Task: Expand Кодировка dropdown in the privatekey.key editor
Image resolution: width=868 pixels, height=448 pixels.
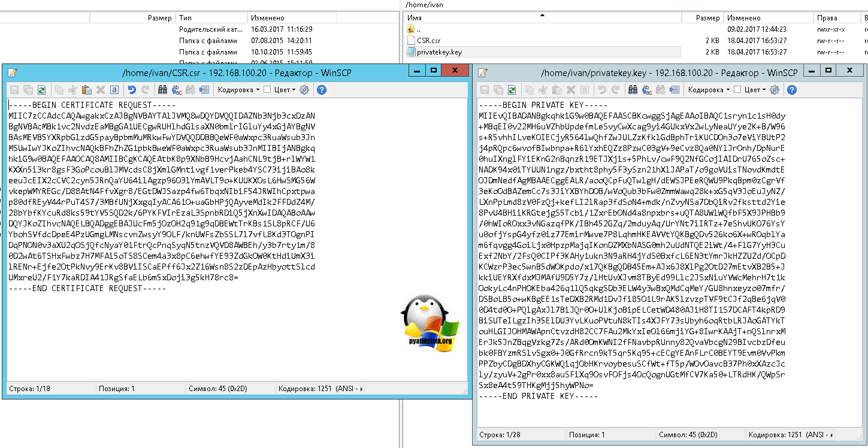Action: pyautogui.click(x=709, y=90)
